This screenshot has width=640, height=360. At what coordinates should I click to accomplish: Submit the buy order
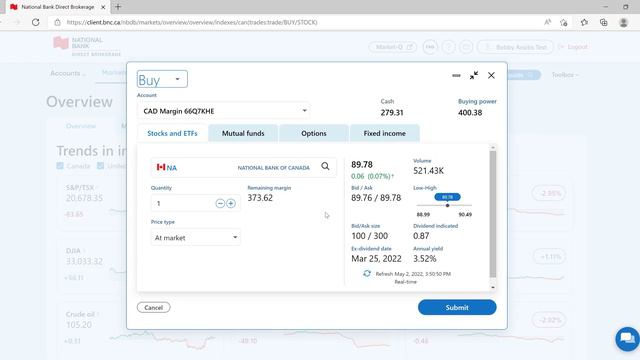(x=457, y=307)
